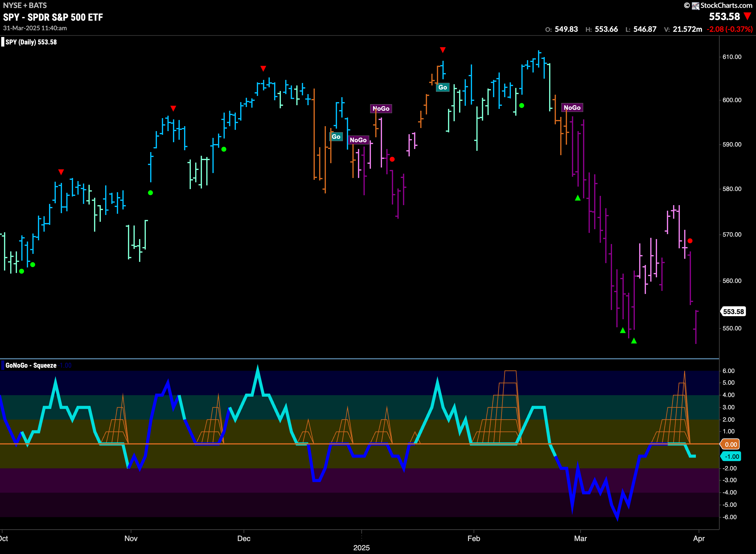The width and height of the screenshot is (756, 554).
Task: Click the 'NoGo' label near 598 in early January
Action: point(381,108)
